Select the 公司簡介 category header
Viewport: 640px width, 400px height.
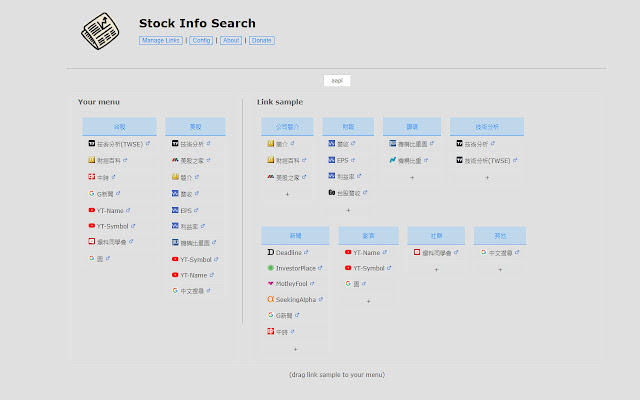(287, 127)
